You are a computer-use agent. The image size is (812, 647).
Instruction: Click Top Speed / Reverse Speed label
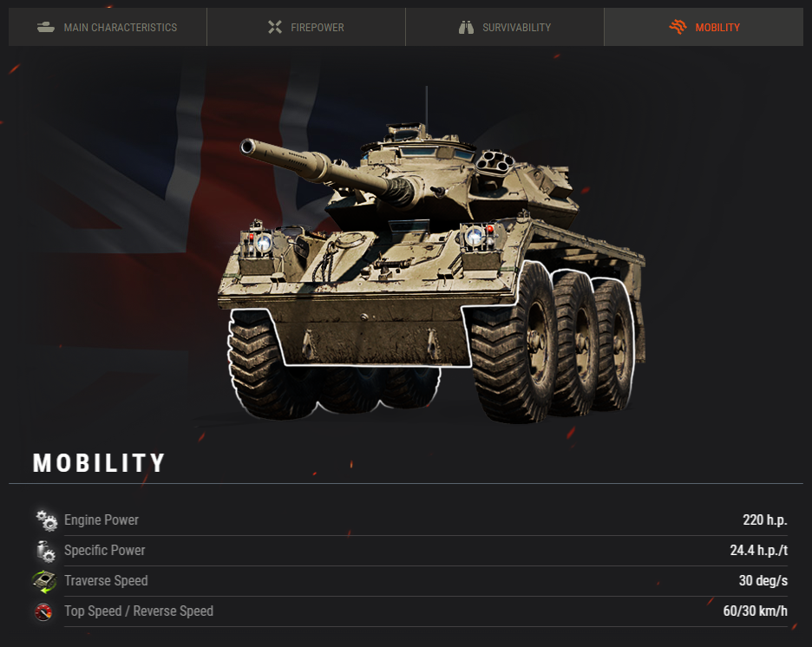click(x=139, y=611)
